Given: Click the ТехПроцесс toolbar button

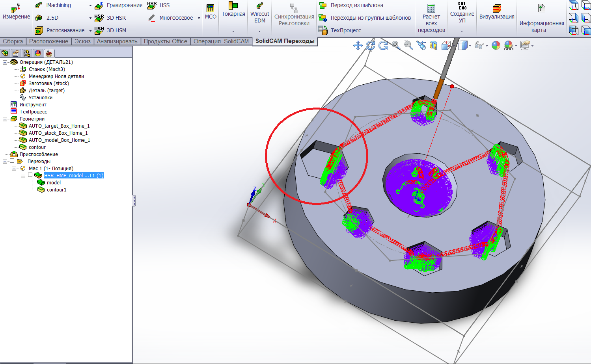Looking at the screenshot, I should pos(340,30).
